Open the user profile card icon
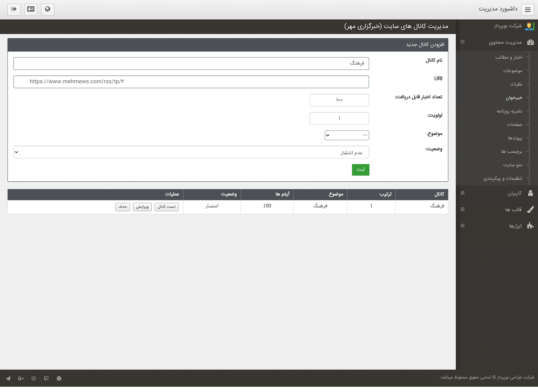Image resolution: width=538 pixels, height=392 pixels. tap(31, 9)
